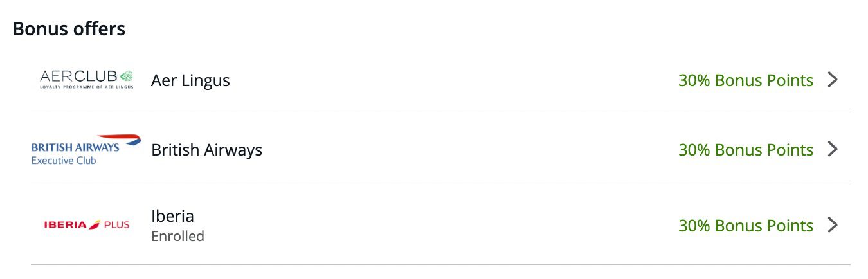The height and width of the screenshot is (279, 868).
Task: Click the Iberia Plus logo
Action: click(x=86, y=225)
